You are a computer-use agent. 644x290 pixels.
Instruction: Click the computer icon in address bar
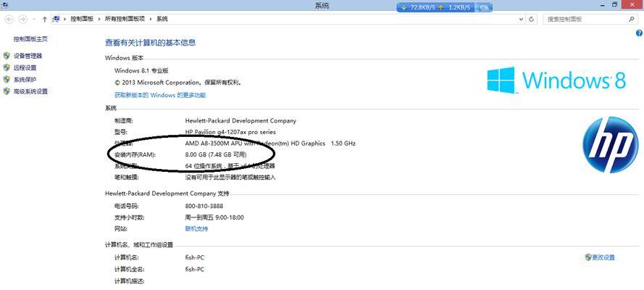tap(57, 19)
